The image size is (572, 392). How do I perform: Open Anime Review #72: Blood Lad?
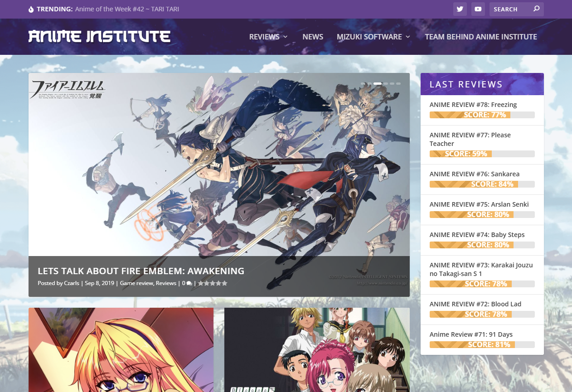pos(475,304)
